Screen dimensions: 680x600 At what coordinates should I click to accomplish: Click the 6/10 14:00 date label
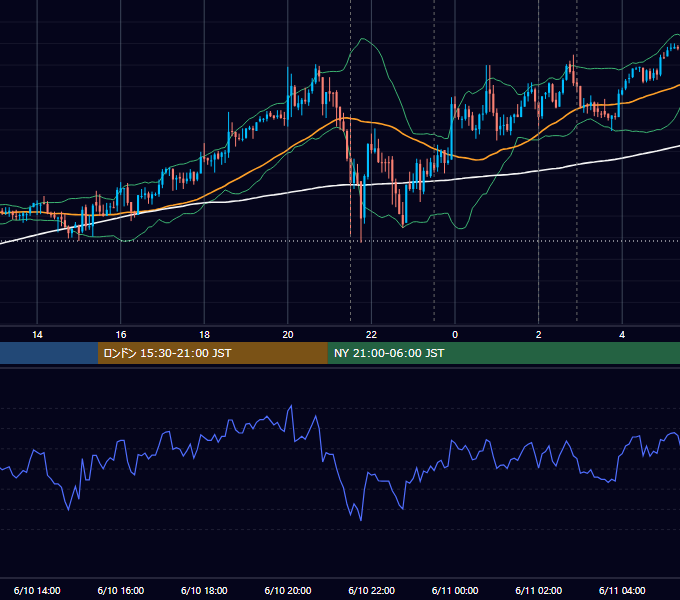(37, 590)
